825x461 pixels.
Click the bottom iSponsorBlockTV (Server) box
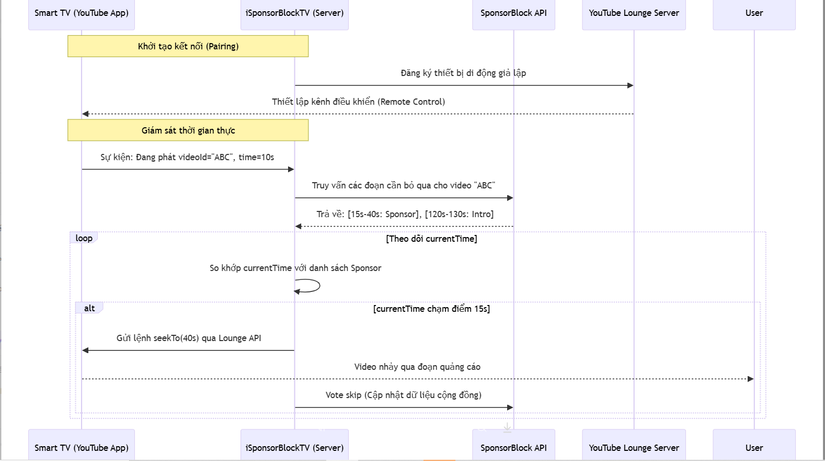pyautogui.click(x=294, y=446)
